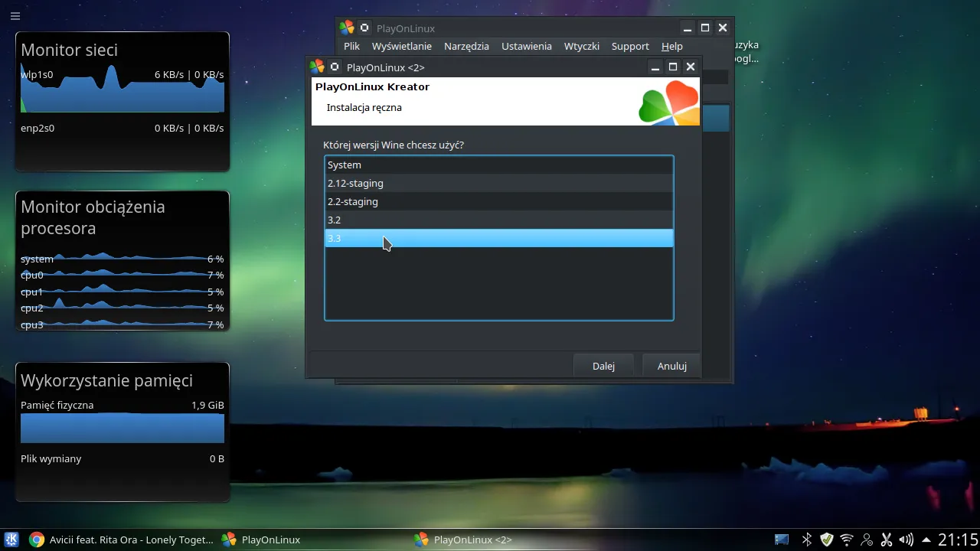Click the Plik wymiany swap row
The image size is (980, 551).
pyautogui.click(x=122, y=458)
